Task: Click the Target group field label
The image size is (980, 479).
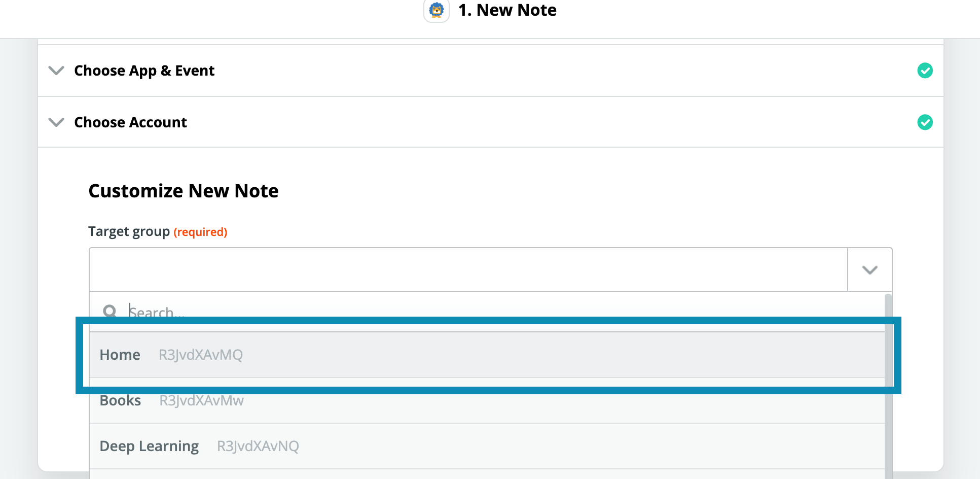Action: click(x=129, y=232)
